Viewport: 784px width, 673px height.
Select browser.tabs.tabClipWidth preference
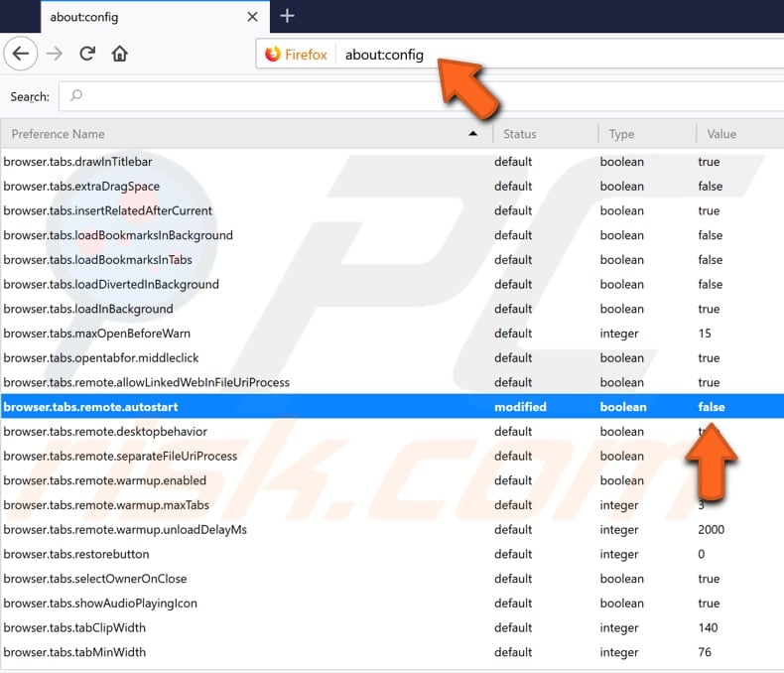392,627
